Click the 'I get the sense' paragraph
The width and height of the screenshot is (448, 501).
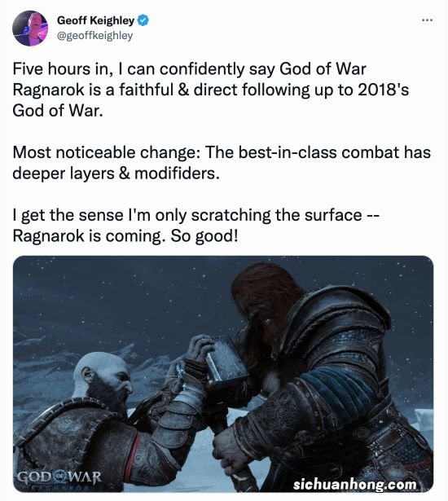pos(195,226)
